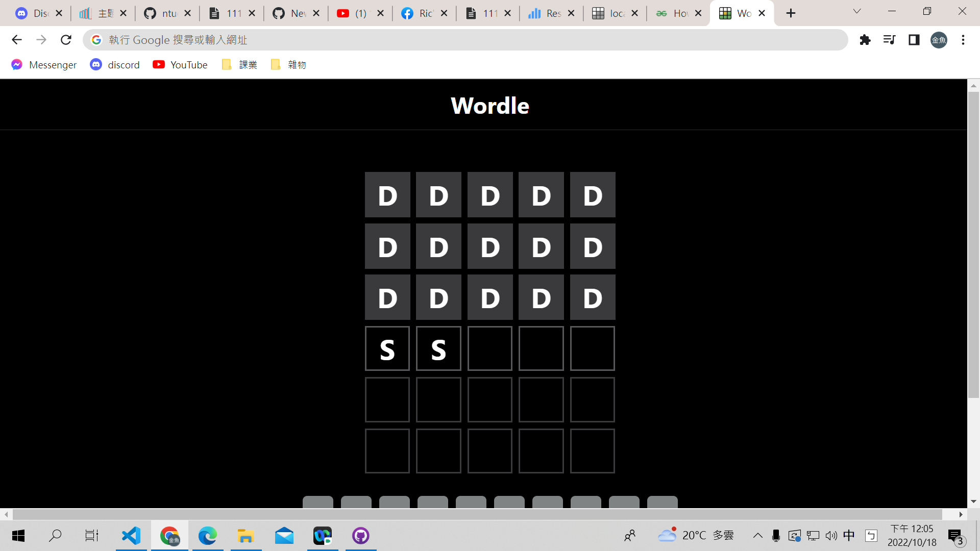Open GitHub Desktop from the taskbar
980x551 pixels.
[361, 536]
